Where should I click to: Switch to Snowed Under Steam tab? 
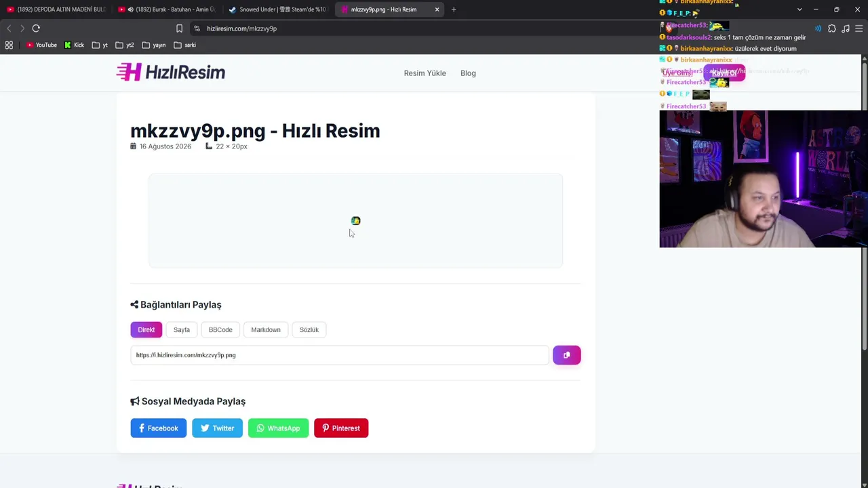click(278, 9)
